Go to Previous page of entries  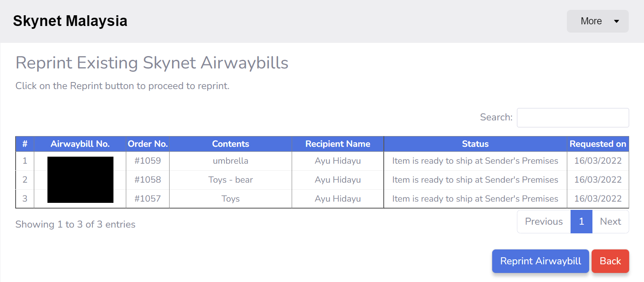pos(544,222)
